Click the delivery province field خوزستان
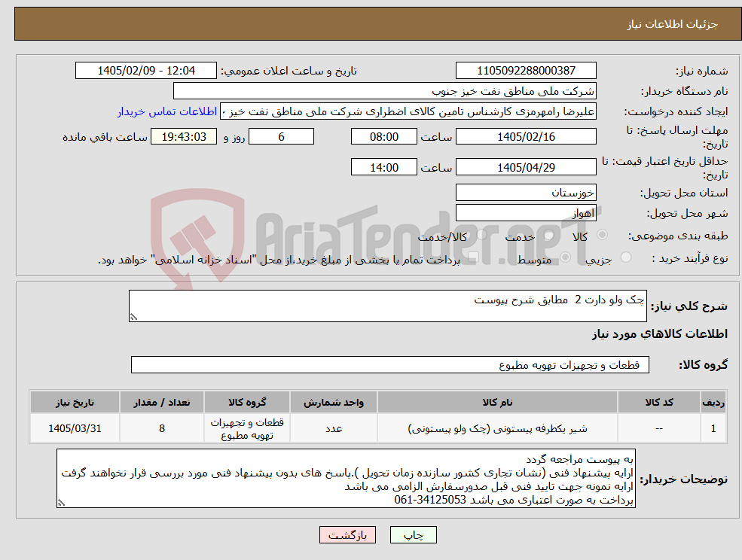The height and width of the screenshot is (560, 742). click(x=526, y=193)
